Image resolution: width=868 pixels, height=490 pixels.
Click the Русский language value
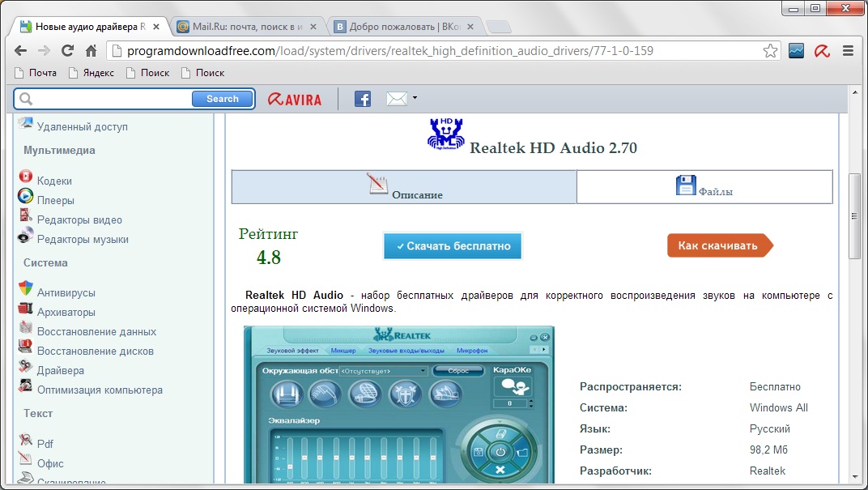(x=770, y=428)
